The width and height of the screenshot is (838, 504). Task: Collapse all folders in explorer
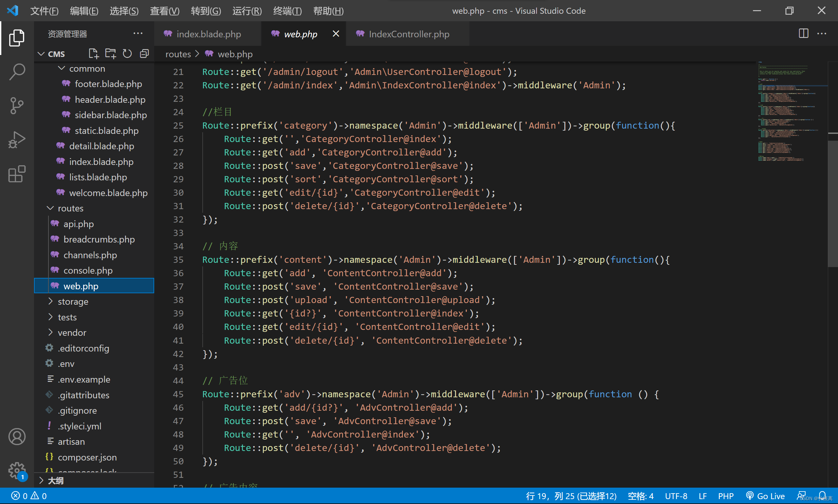click(x=144, y=54)
